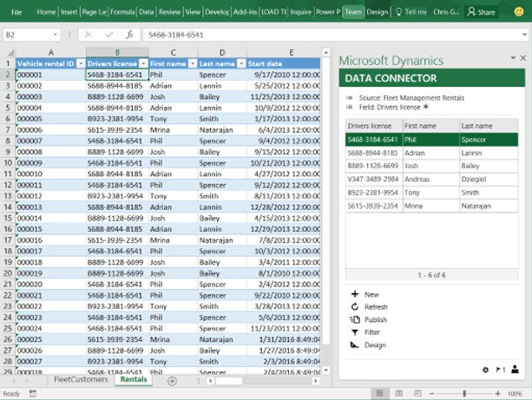Click the New plus icon in Data Connector
This screenshot has width=532, height=400.
click(354, 294)
